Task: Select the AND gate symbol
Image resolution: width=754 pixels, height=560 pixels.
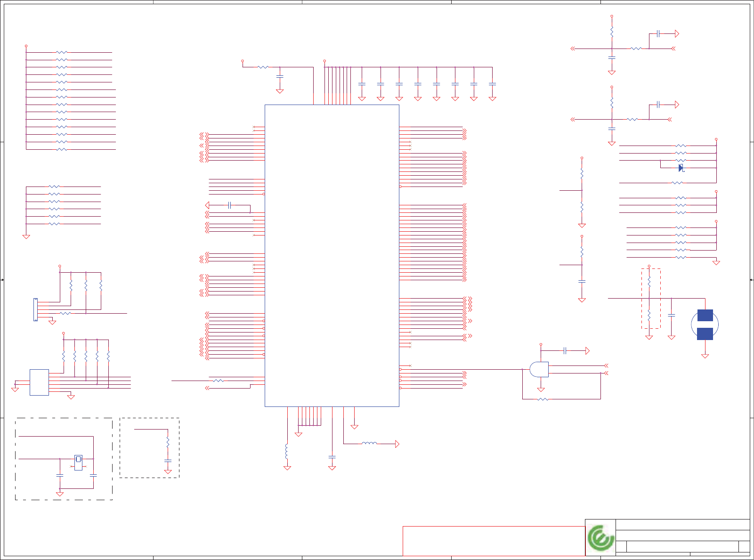Action: point(539,369)
